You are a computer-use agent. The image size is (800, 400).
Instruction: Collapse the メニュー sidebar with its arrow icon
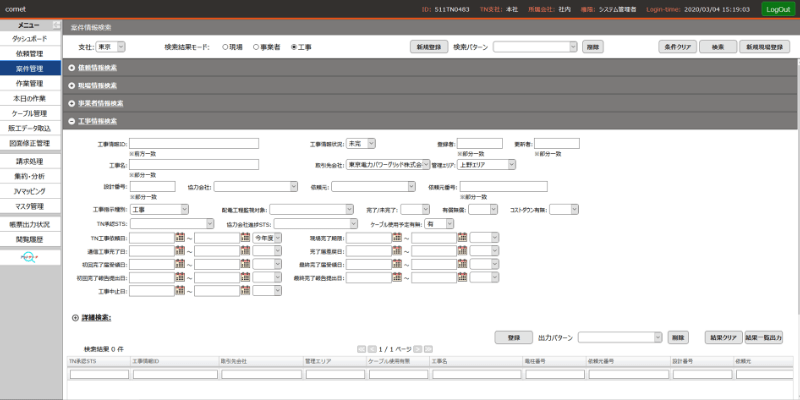56,25
